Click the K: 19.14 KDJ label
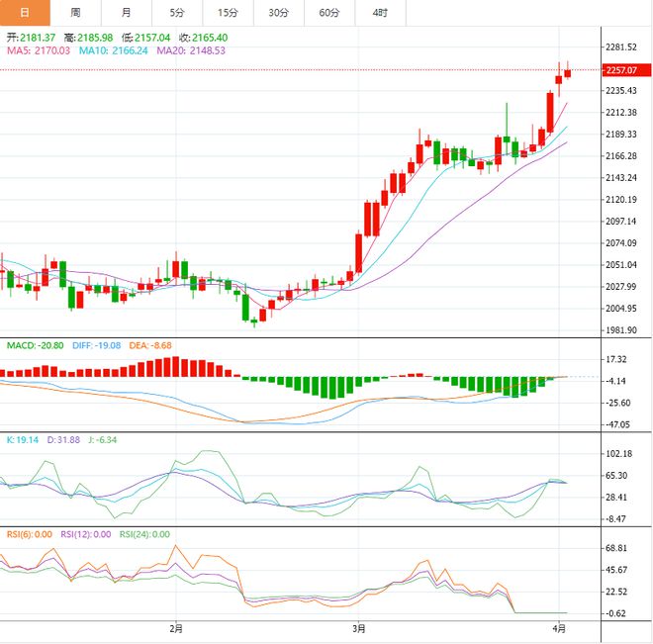653x644 pixels. point(23,440)
